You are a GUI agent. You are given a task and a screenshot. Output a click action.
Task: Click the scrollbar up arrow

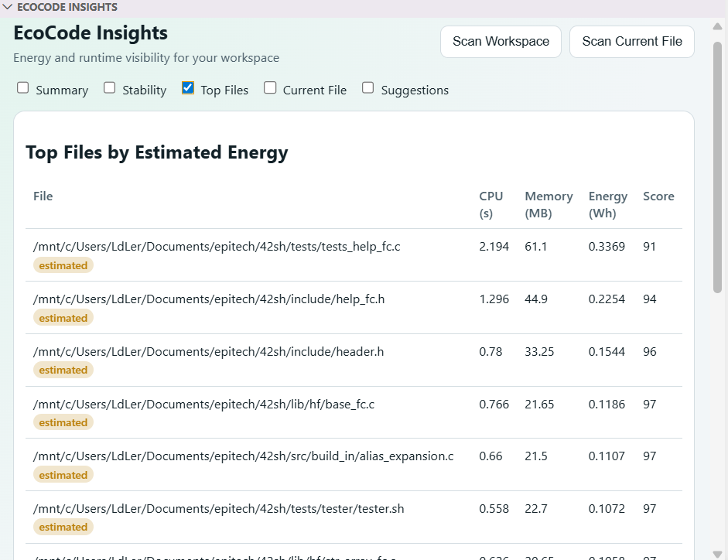[x=717, y=26]
